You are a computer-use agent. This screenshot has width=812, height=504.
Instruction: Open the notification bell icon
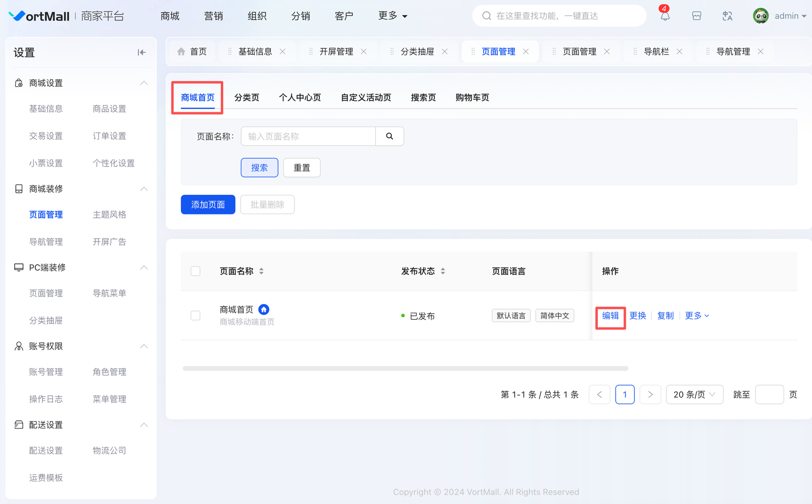click(665, 16)
